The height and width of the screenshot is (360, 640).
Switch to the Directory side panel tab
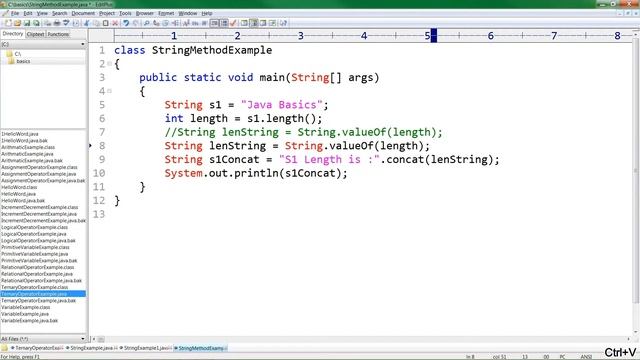pos(13,34)
